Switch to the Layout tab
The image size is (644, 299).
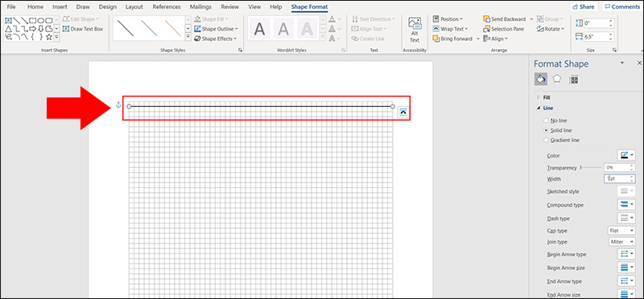(134, 6)
